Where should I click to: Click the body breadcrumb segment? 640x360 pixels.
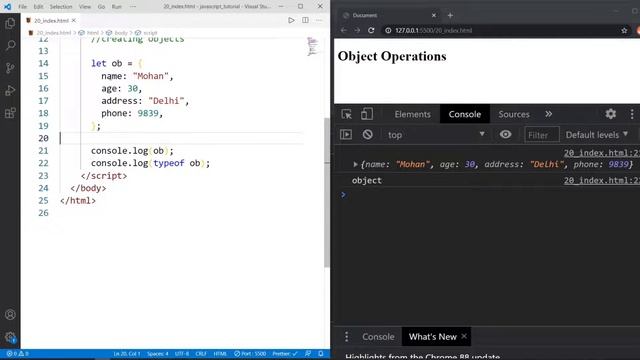(x=120, y=33)
